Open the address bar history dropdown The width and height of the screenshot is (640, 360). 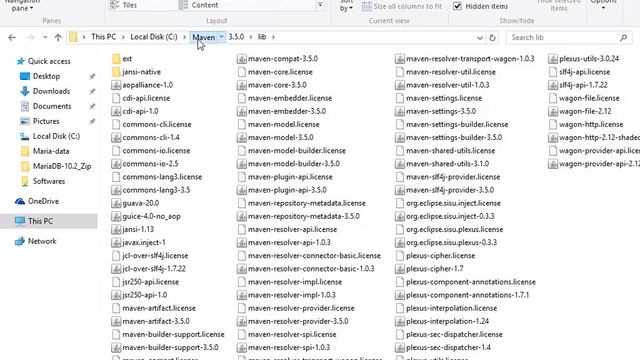point(480,38)
